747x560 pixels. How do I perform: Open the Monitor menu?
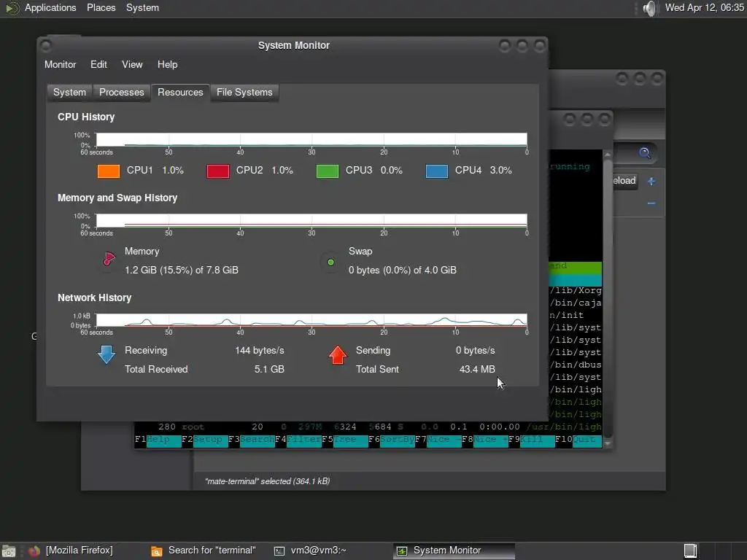click(x=60, y=64)
